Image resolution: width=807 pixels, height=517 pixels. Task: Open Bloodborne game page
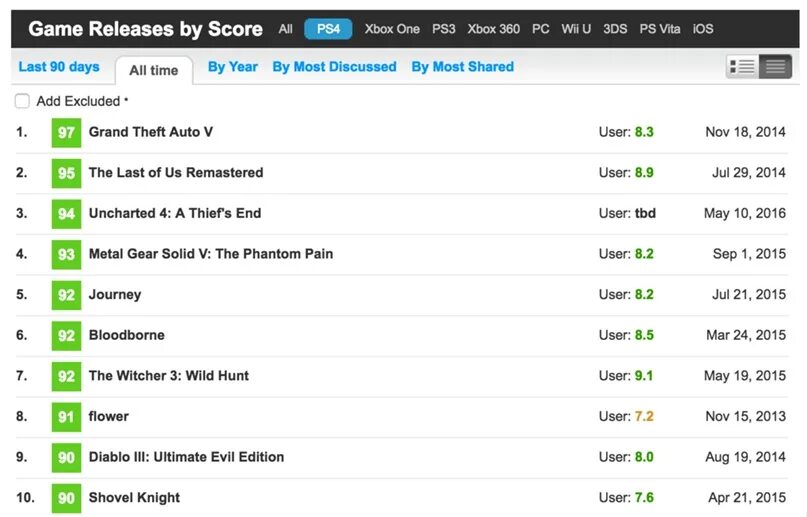(126, 335)
